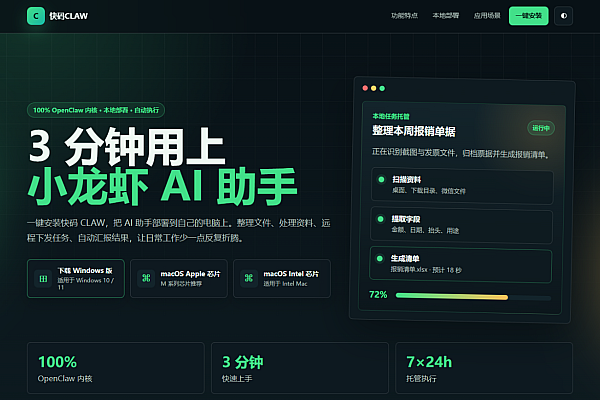The image size is (600, 400).
Task: Click the 72% progress value
Action: [378, 294]
